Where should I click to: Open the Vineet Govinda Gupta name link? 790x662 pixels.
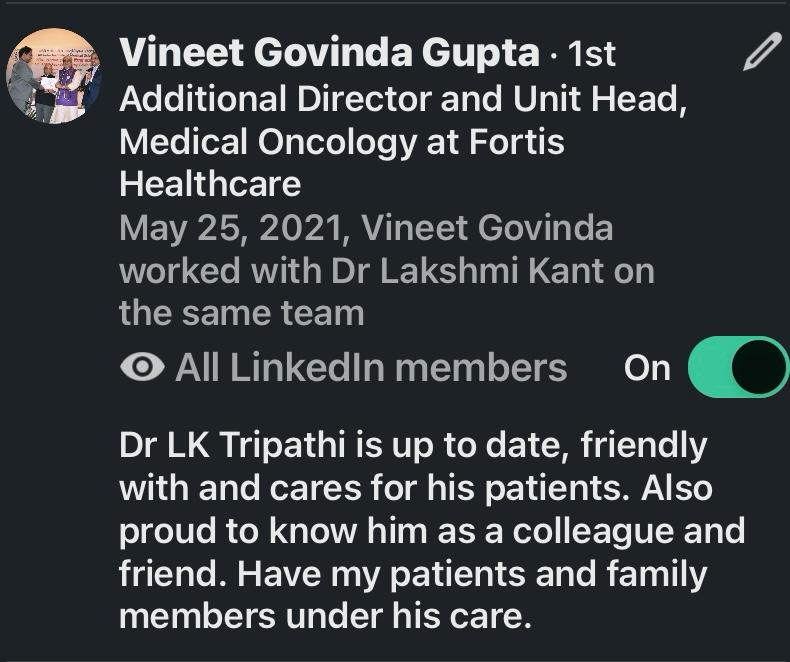click(x=329, y=52)
